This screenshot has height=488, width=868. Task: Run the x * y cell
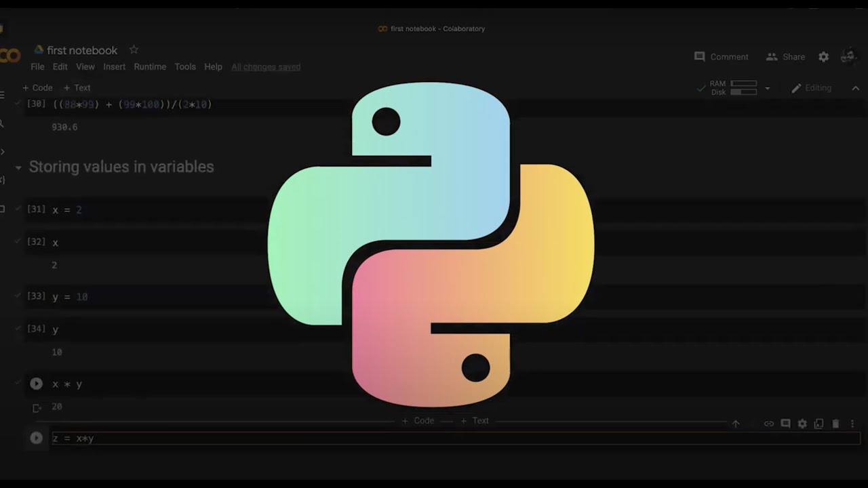coord(37,384)
